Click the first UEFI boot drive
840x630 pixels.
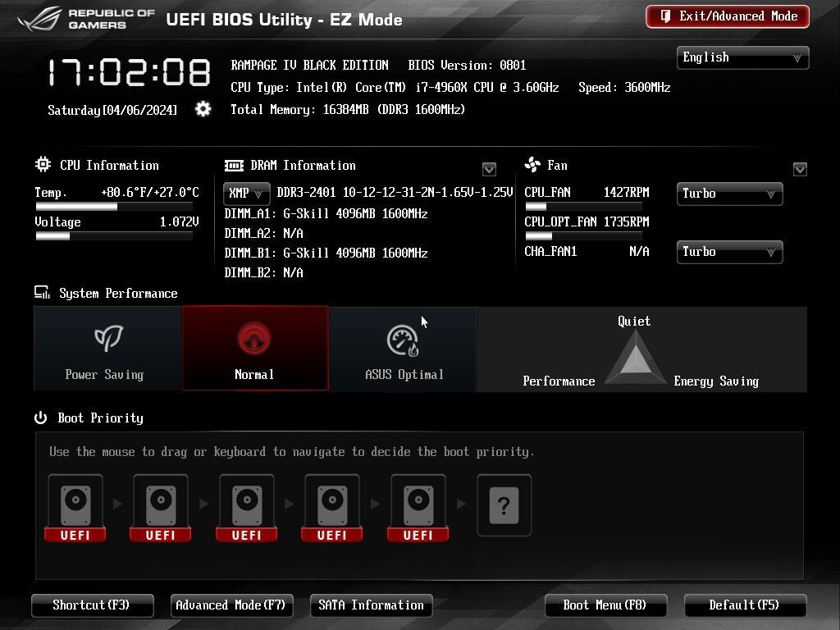pos(75,508)
